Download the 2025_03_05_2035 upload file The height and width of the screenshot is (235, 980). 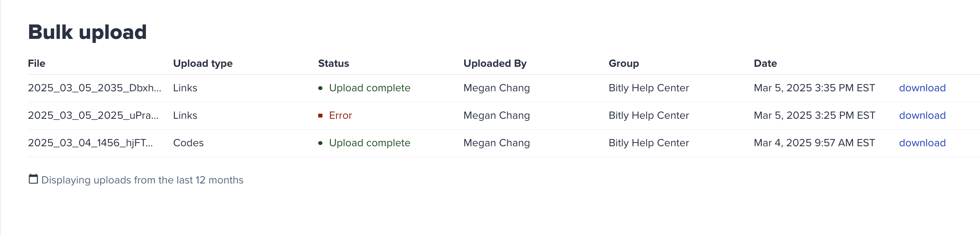[x=922, y=88]
